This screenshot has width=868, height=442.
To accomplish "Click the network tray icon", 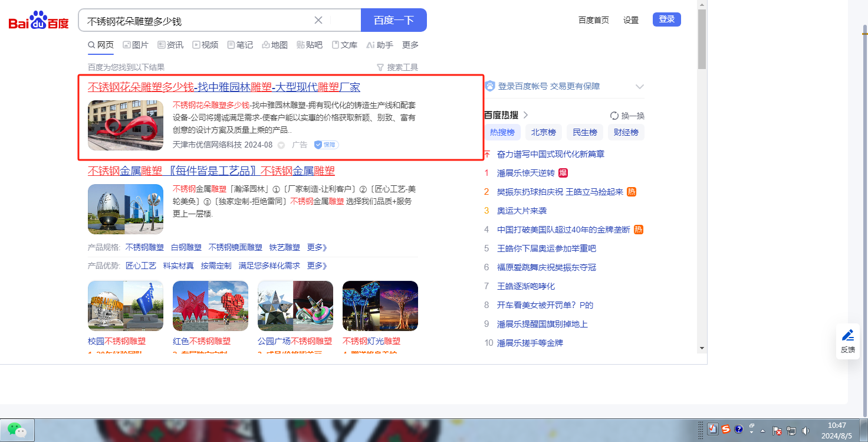I will (791, 431).
